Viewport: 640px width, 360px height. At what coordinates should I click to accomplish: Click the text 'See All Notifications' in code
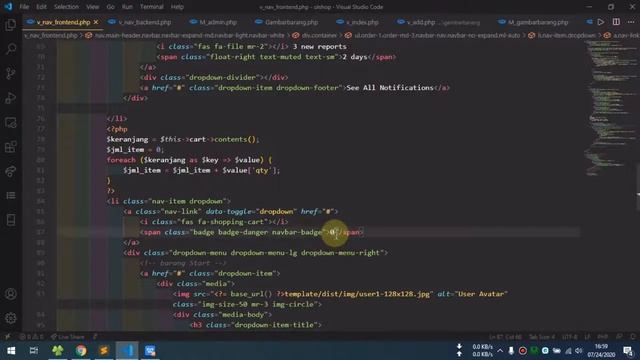390,88
